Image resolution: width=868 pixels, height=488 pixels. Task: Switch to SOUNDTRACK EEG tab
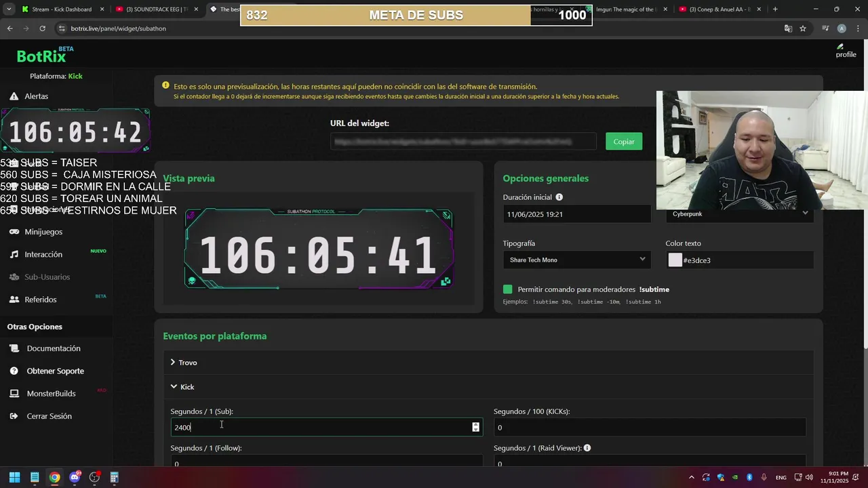pos(157,9)
